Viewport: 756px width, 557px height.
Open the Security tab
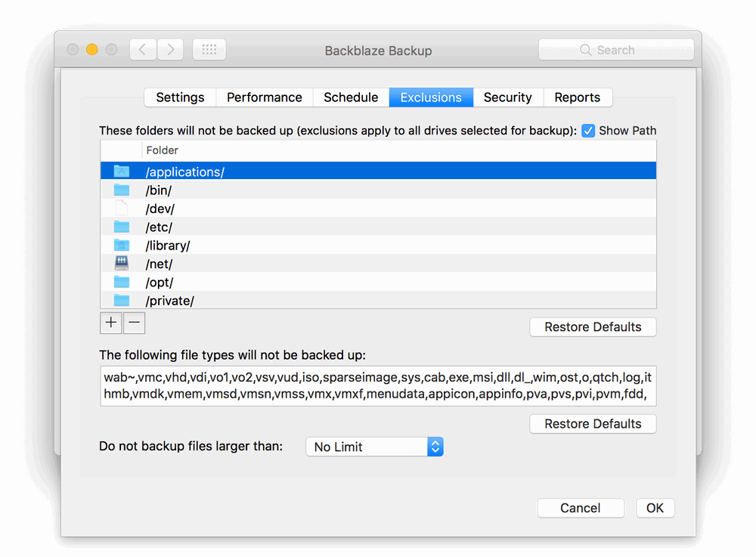tap(508, 97)
